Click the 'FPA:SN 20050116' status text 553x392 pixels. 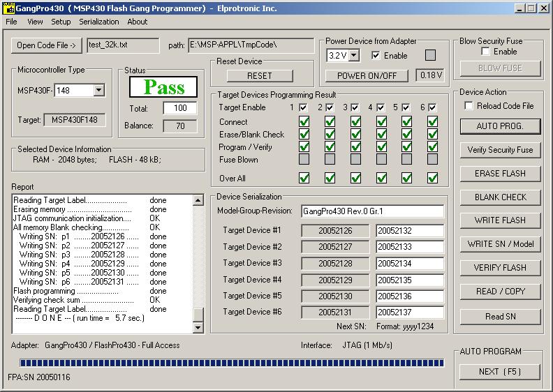coord(39,377)
